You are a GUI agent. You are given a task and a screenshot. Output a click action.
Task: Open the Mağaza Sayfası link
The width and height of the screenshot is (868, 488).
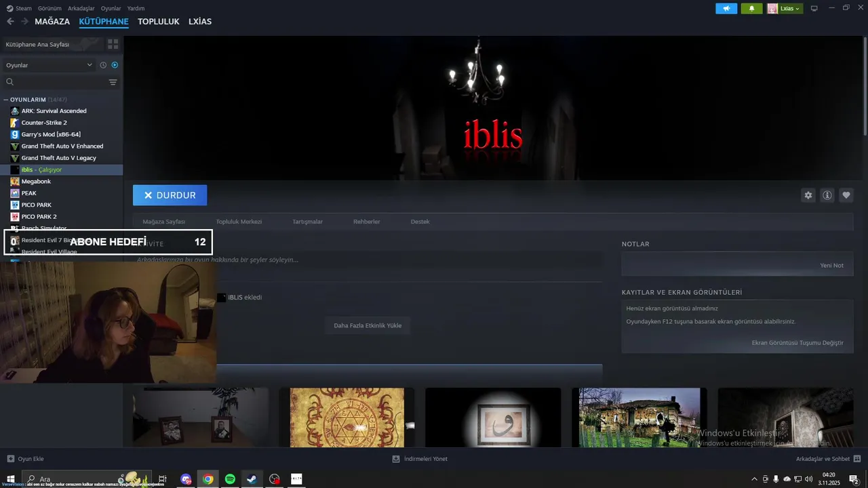point(163,222)
